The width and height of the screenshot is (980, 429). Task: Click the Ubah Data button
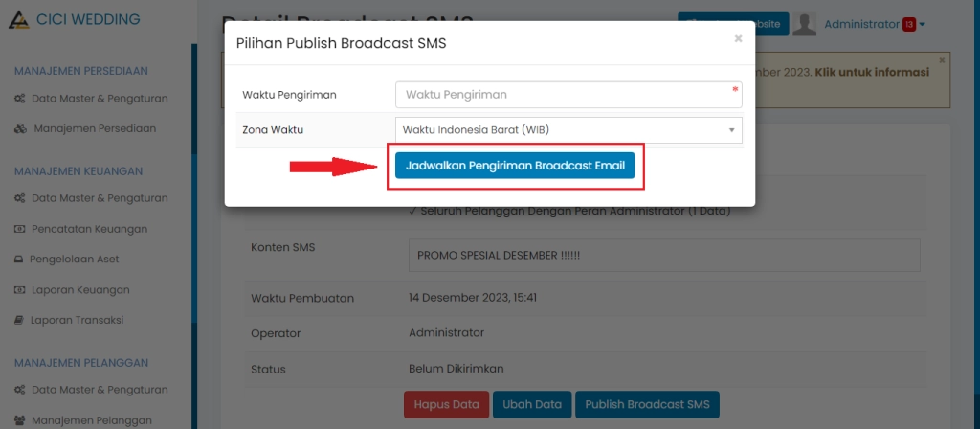[x=532, y=404]
